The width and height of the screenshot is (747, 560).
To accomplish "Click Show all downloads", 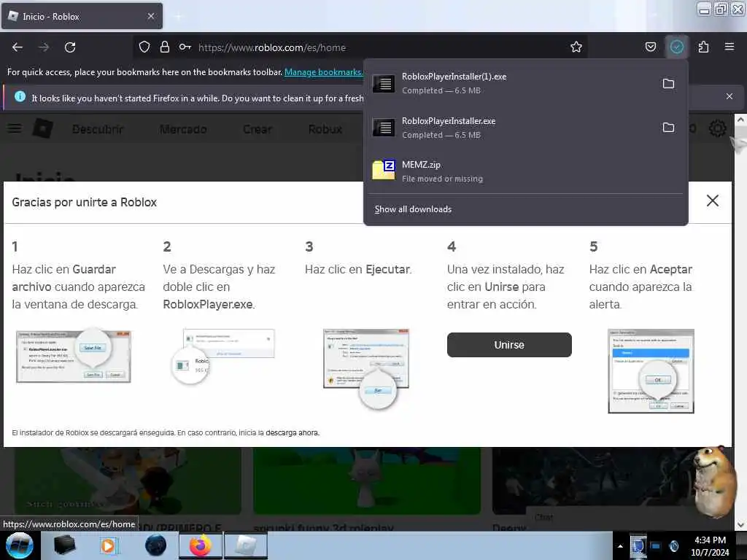I will pyautogui.click(x=413, y=209).
